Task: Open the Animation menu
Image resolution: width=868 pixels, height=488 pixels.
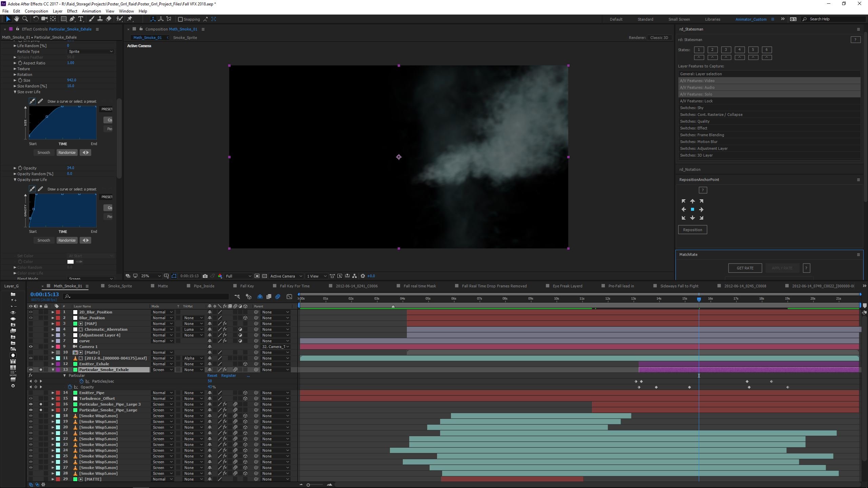Action: [91, 11]
